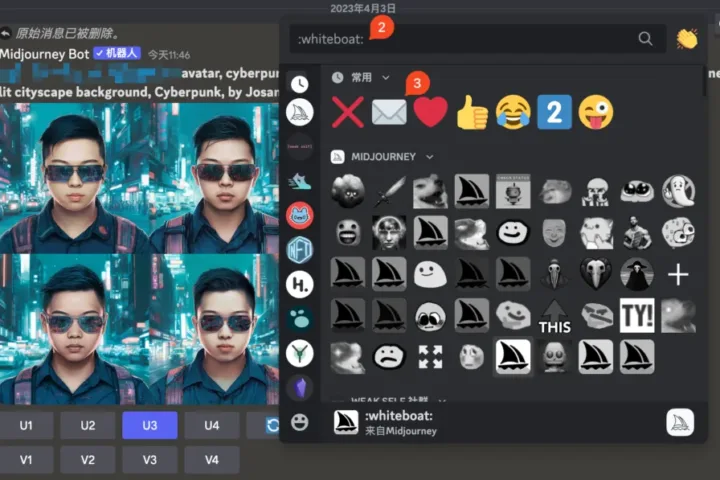Click the V4 variation button
The height and width of the screenshot is (480, 720).
pos(212,460)
